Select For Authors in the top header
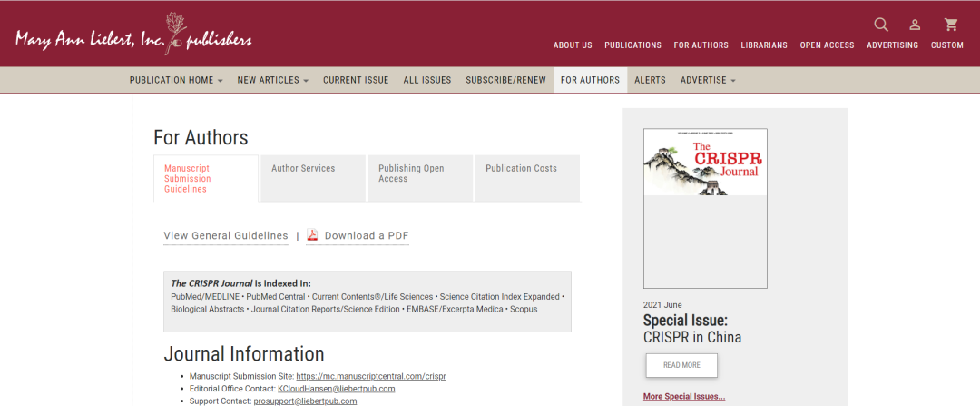The width and height of the screenshot is (980, 406). 701,45
